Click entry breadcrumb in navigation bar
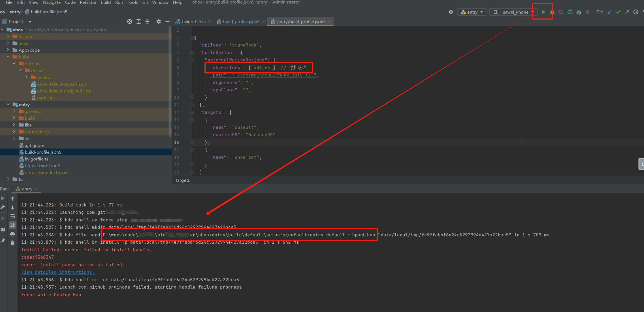644x312 pixels. (15, 12)
